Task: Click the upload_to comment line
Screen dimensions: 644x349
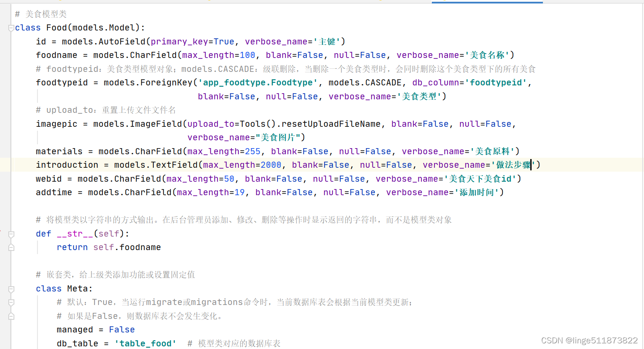Action: point(106,110)
